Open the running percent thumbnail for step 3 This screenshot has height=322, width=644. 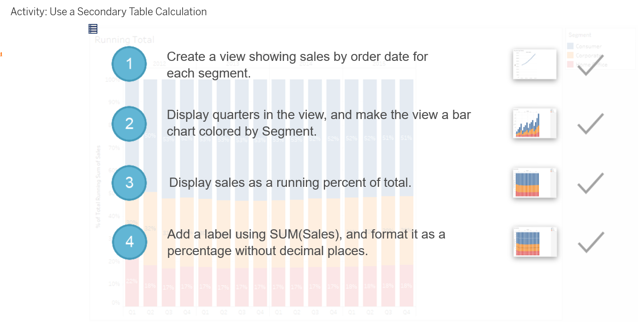pyautogui.click(x=535, y=183)
